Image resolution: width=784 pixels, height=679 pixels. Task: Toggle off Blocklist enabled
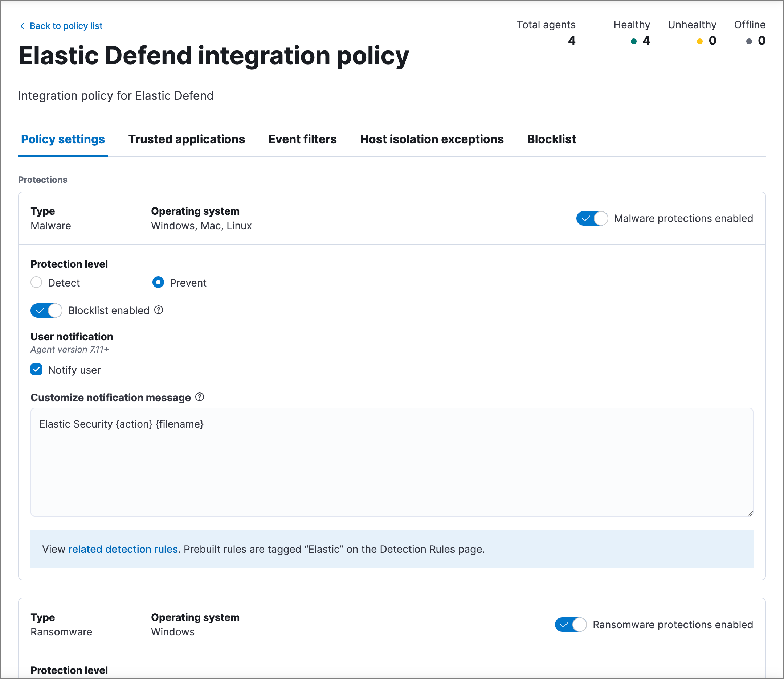tap(46, 310)
